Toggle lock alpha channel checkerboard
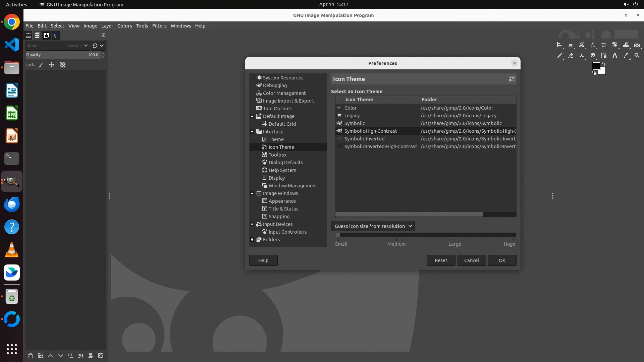Image resolution: width=644 pixels, height=362 pixels. (x=63, y=65)
